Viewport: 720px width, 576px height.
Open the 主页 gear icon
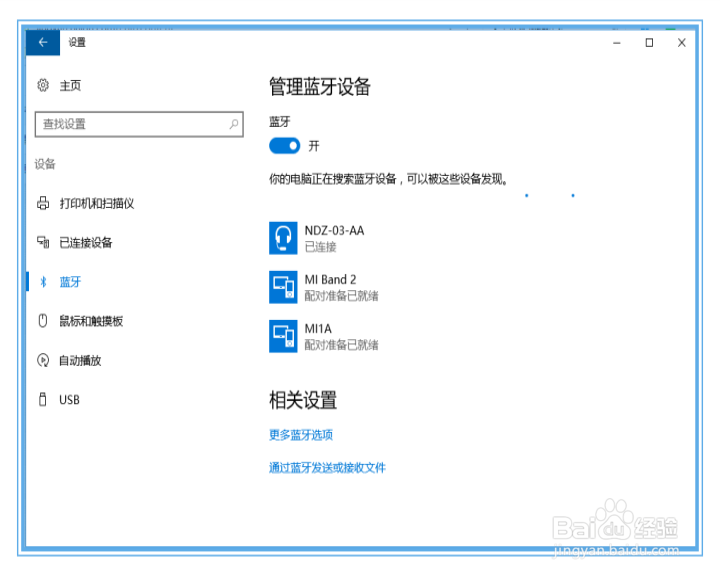[43, 85]
